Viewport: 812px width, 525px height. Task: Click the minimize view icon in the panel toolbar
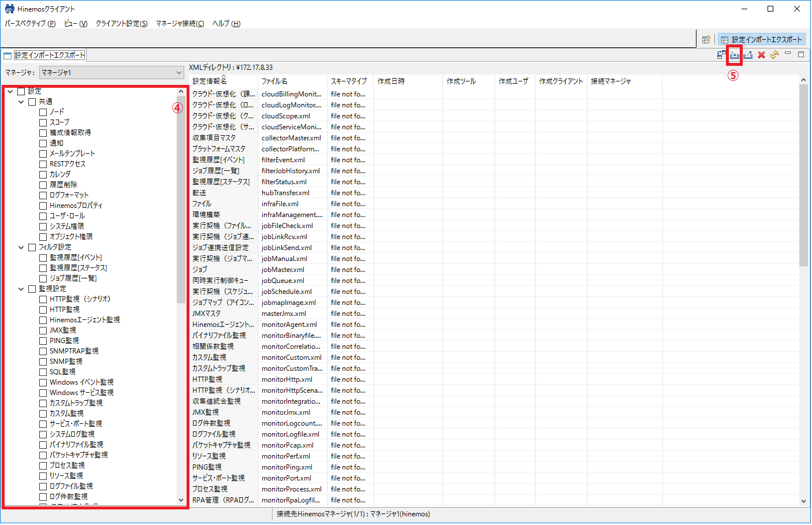788,54
